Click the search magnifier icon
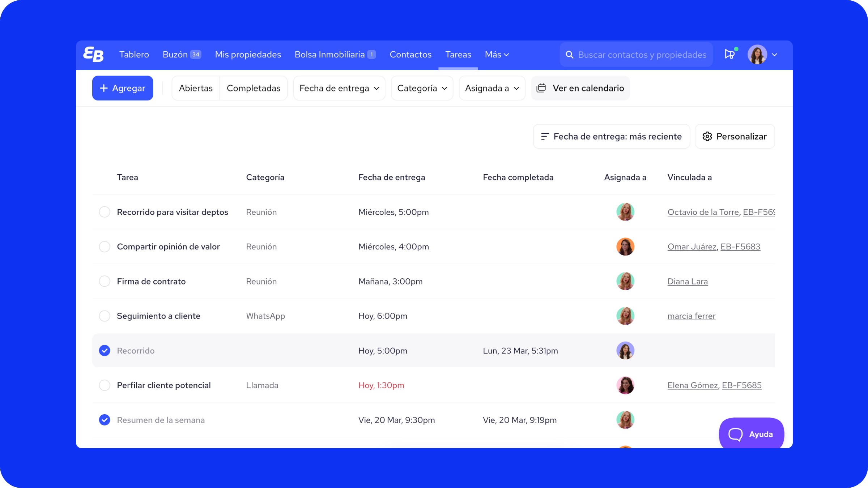Image resolution: width=868 pixels, height=488 pixels. point(569,55)
